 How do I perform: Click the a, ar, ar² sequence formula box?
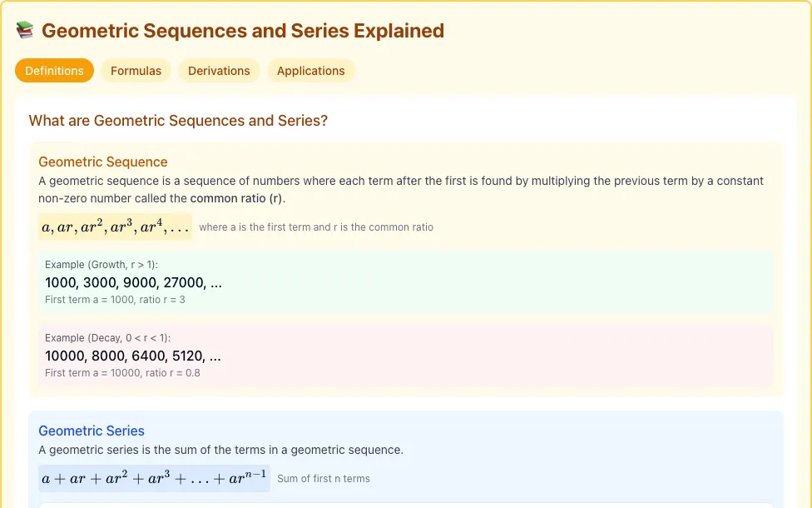[x=115, y=227]
